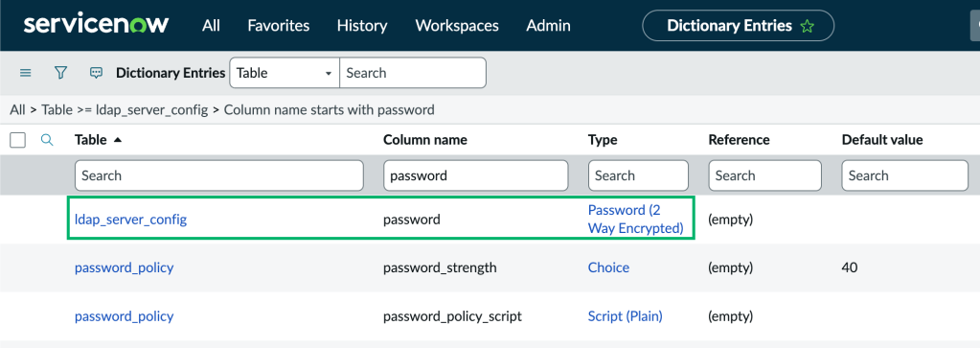The height and width of the screenshot is (348, 980).
Task: Click Column name starts with password breadcrumb
Action: (x=329, y=110)
